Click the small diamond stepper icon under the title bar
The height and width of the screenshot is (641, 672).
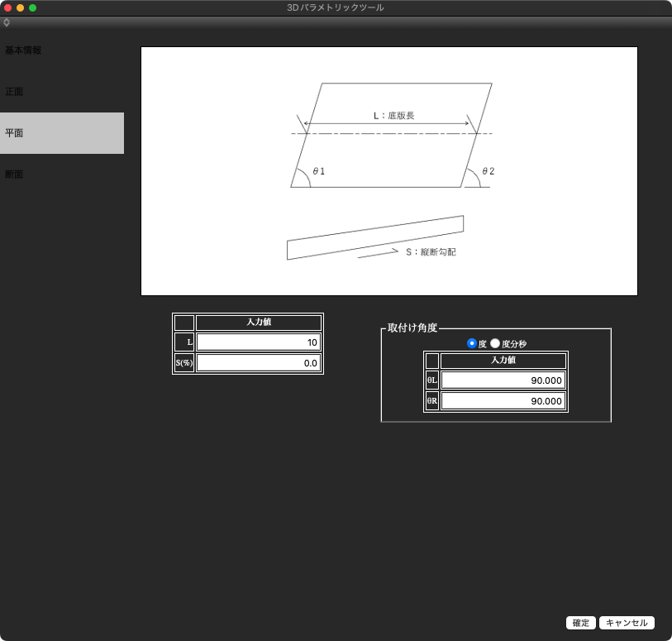tap(7, 22)
